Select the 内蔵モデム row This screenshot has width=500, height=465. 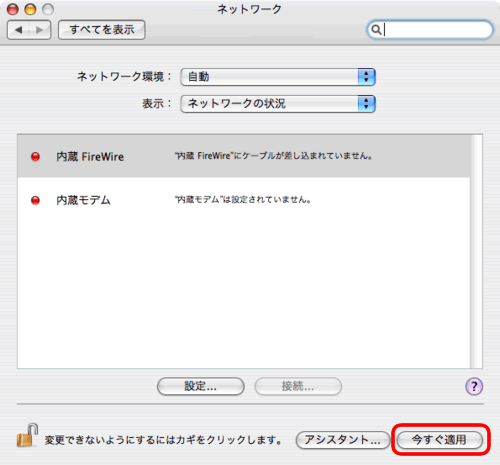coord(244,200)
